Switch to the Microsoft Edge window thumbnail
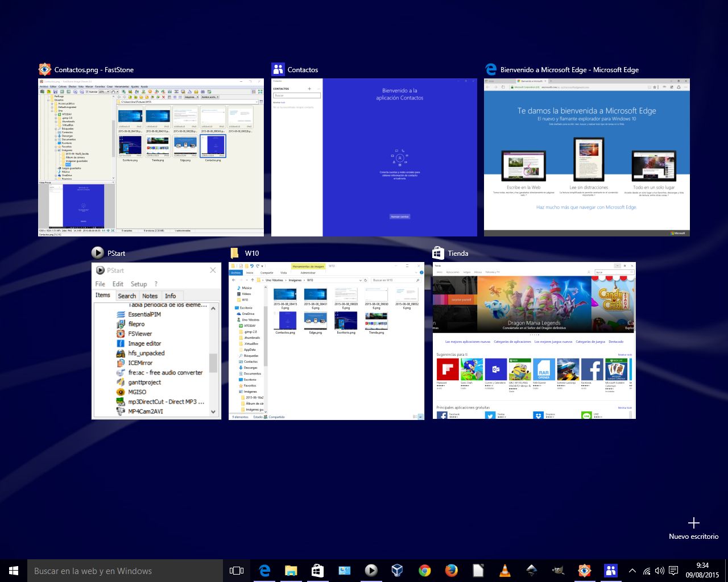Image resolution: width=728 pixels, height=582 pixels. (x=586, y=157)
